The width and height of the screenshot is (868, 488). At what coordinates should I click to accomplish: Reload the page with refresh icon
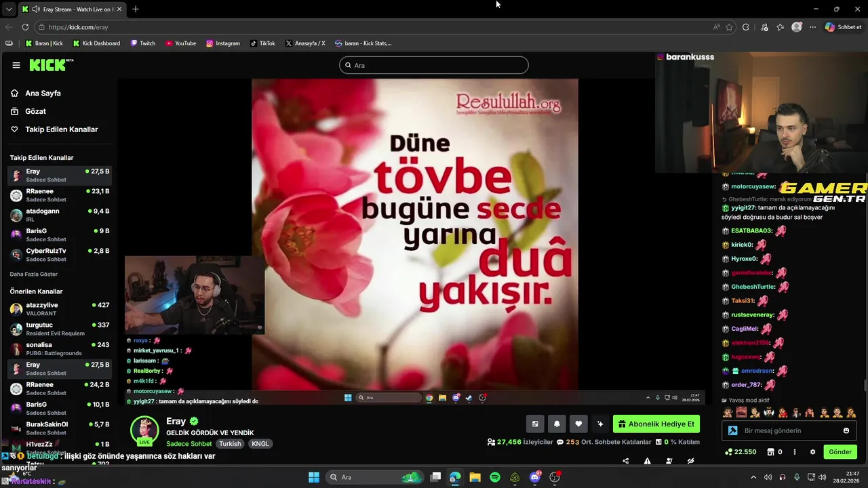pos(25,27)
